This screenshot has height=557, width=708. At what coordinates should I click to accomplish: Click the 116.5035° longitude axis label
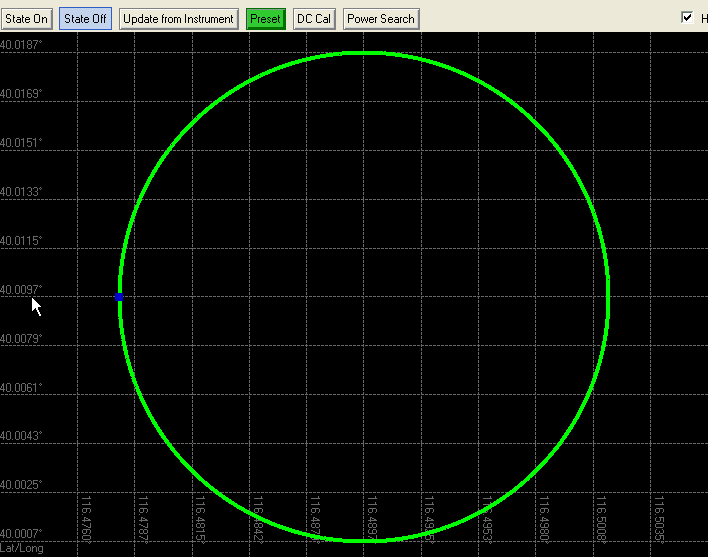(658, 520)
